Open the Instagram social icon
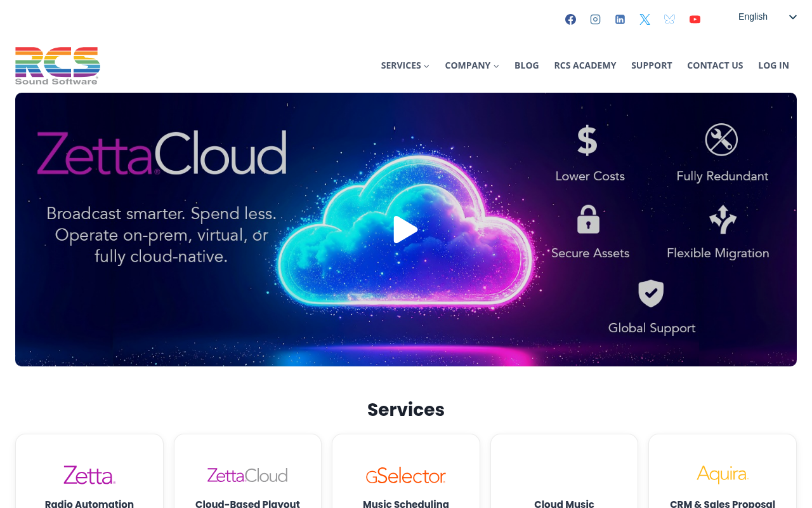Viewport: 812px width, 508px height. [x=595, y=19]
